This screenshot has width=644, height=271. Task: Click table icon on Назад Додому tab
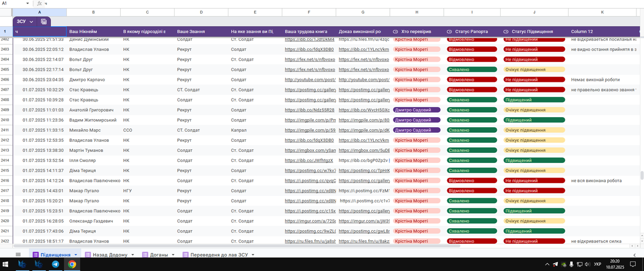[x=88, y=255]
